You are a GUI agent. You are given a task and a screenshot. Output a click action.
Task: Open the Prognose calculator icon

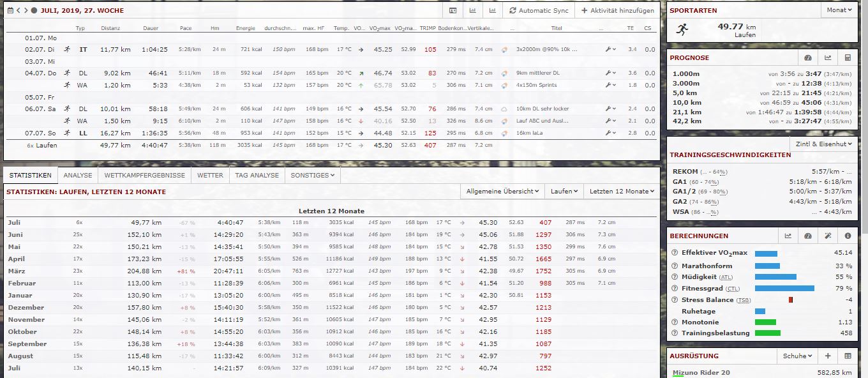pos(848,57)
